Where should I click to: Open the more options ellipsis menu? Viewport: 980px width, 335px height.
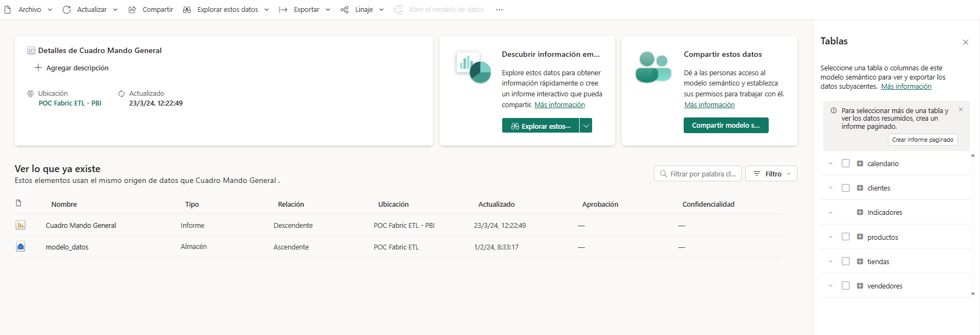[499, 10]
